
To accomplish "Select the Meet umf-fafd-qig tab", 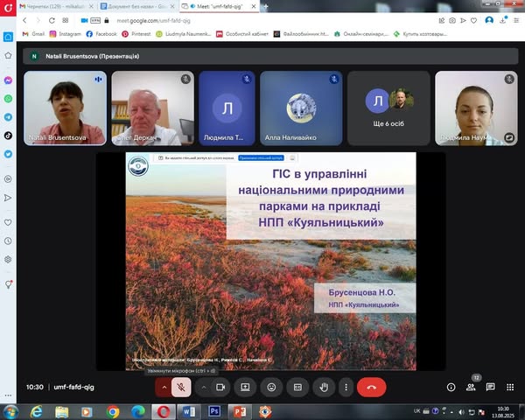I will click(219, 6).
